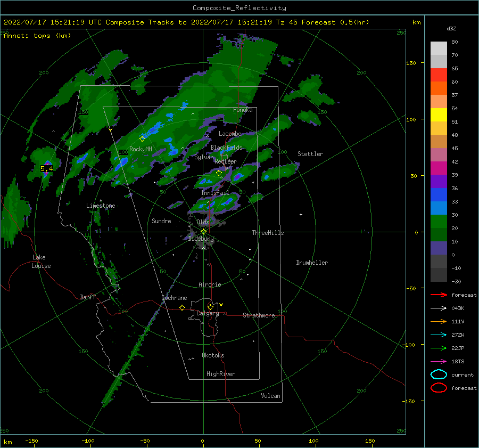The image size is (479, 448).
Task: Click the Vulcan city label
Action: (271, 396)
